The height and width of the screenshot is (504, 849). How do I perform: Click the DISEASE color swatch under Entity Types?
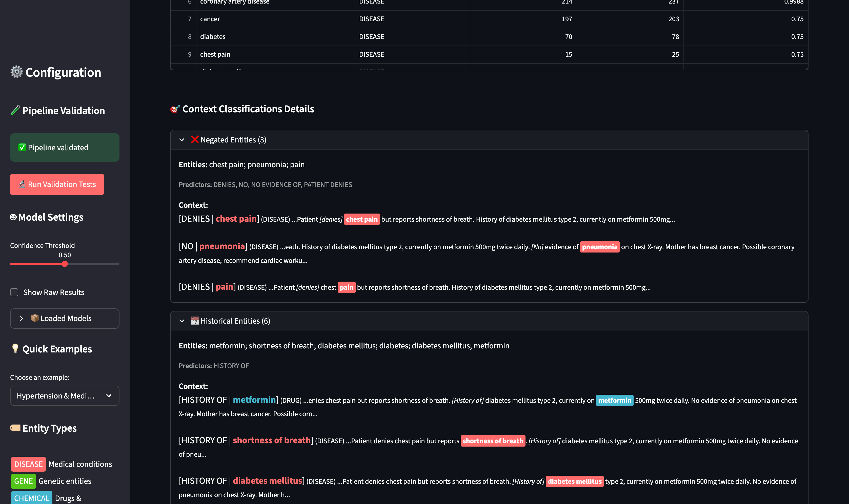(x=28, y=464)
